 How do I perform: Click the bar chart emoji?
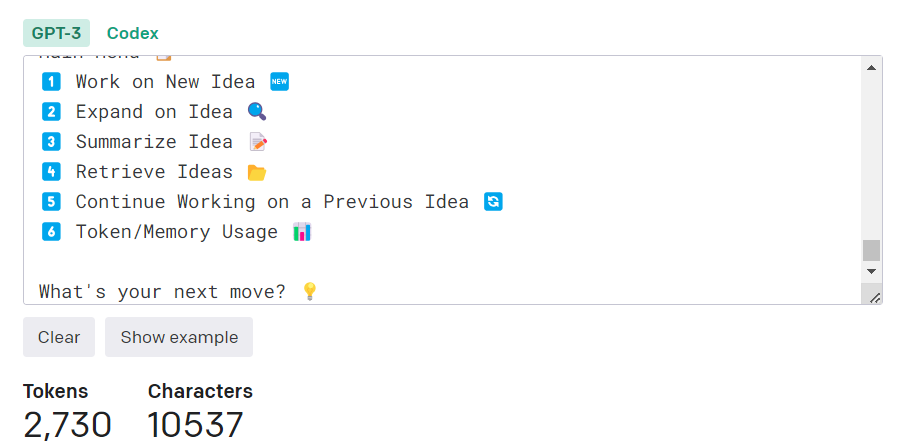302,232
